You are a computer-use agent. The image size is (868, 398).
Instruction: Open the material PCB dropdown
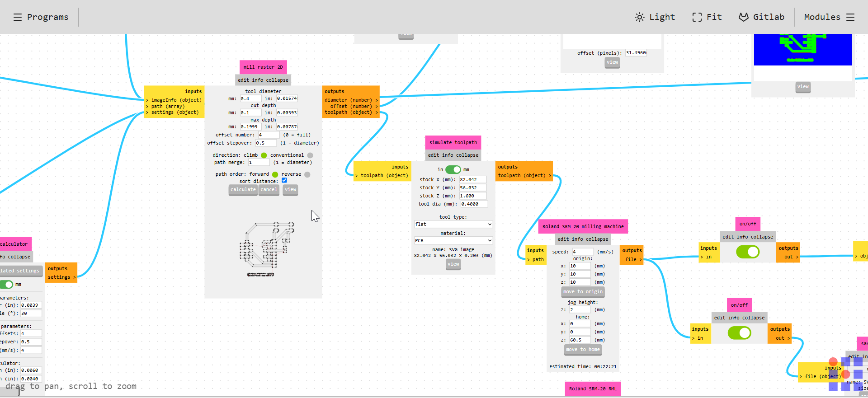point(453,241)
